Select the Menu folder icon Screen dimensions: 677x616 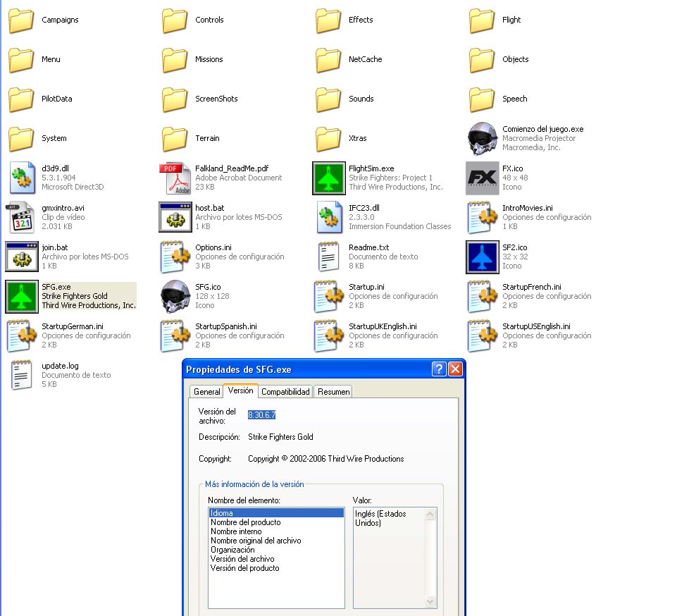pyautogui.click(x=21, y=60)
